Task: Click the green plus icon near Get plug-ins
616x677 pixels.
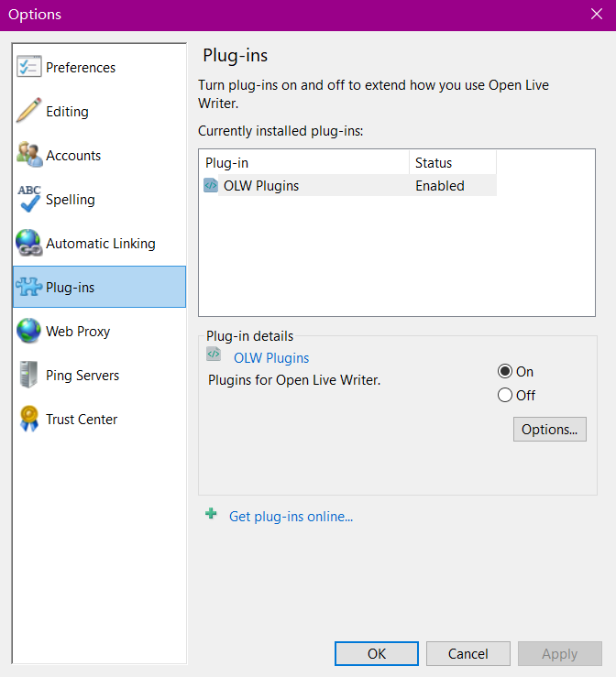Action: click(211, 514)
